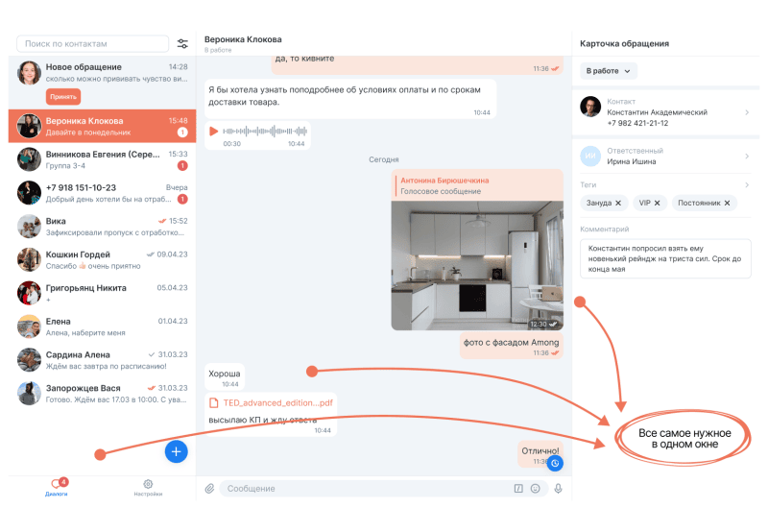
Task: Select the Вероника Клокова dialog
Action: point(103,126)
